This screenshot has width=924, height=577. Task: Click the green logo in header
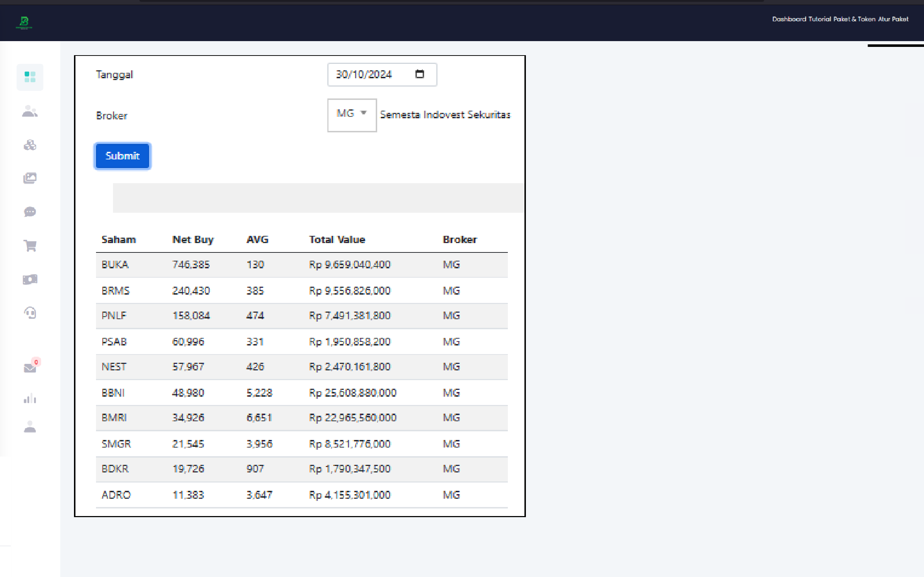pos(24,22)
